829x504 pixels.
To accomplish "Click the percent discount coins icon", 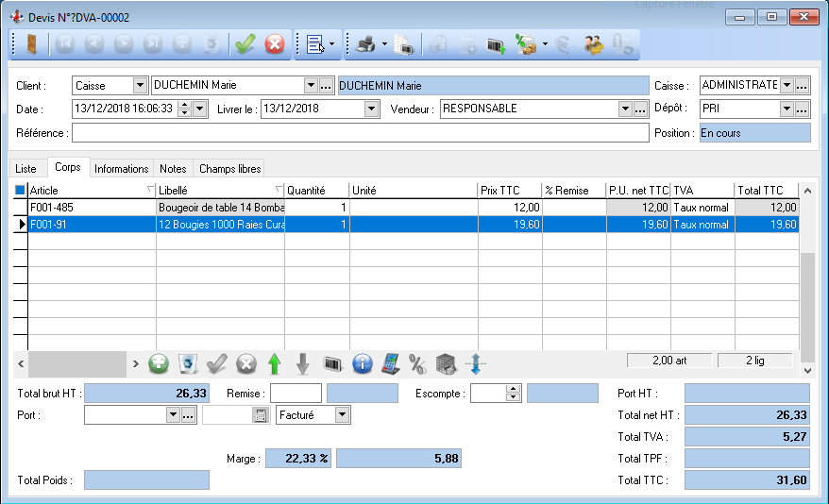I will coord(526,44).
